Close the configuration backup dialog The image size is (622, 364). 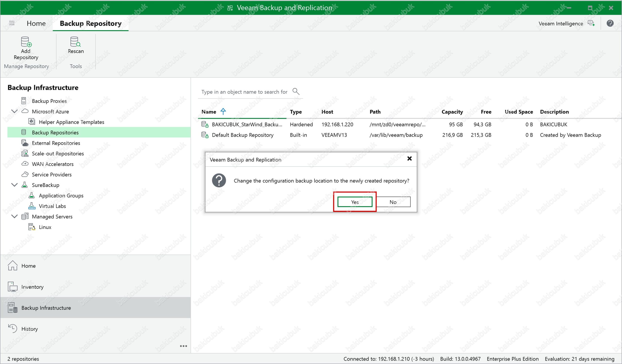[x=409, y=159]
